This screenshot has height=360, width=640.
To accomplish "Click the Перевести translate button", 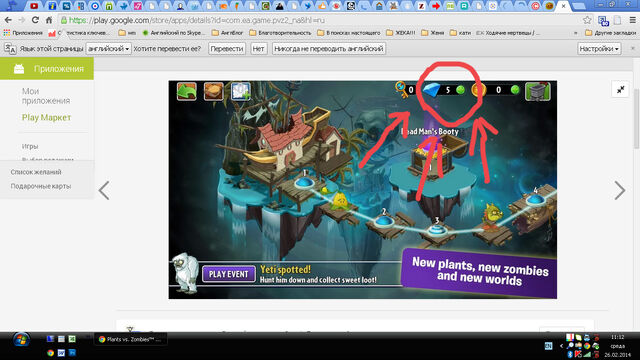I will point(227,49).
